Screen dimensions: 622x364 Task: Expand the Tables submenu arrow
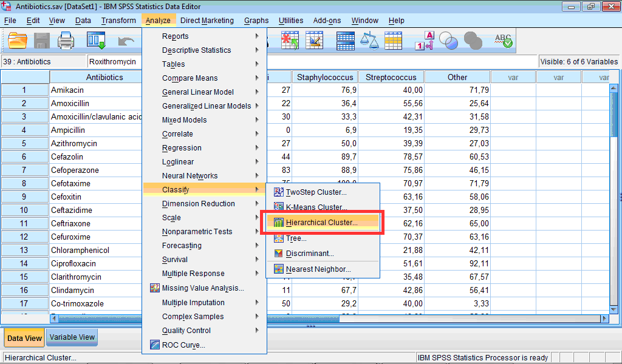(x=257, y=64)
